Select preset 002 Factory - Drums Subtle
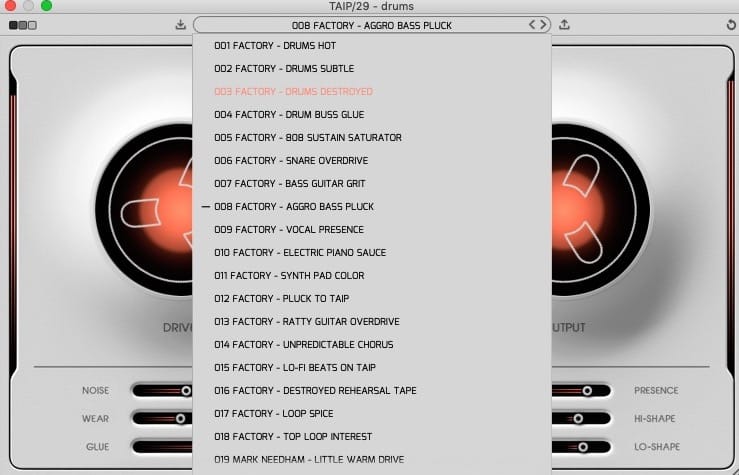 point(372,69)
